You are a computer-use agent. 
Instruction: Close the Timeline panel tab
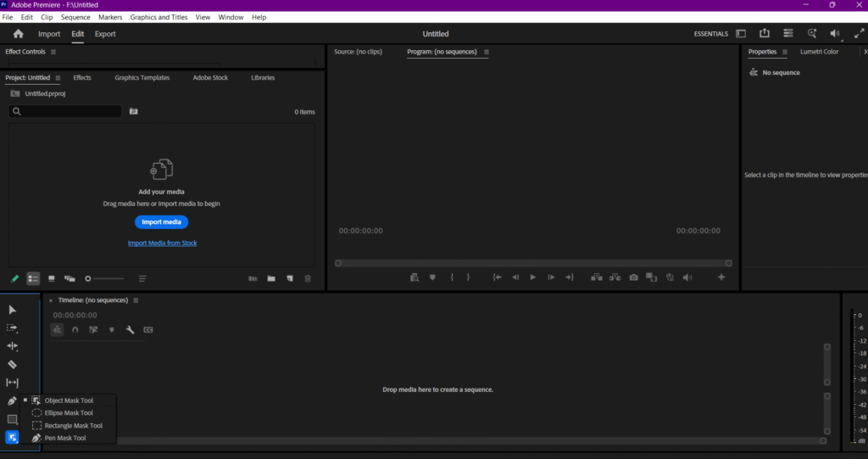[x=51, y=300]
